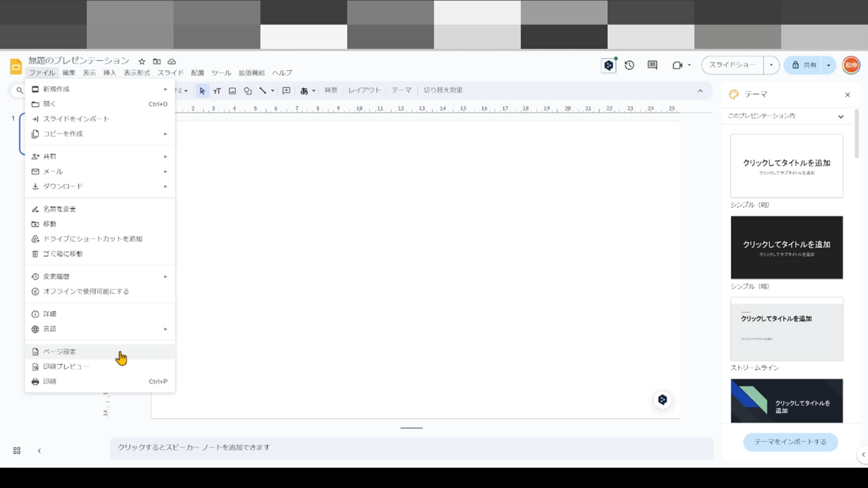Click the video camera meeting icon
868x488 pixels.
click(677, 66)
